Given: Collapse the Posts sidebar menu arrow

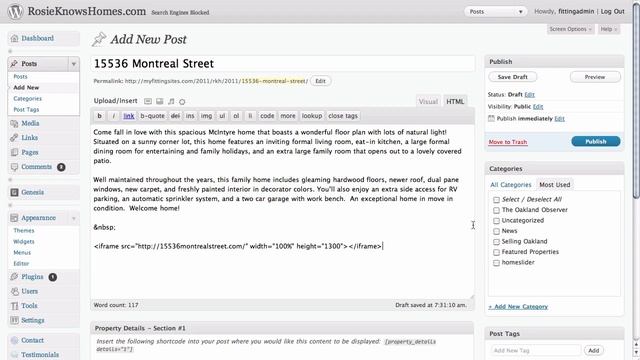Looking at the screenshot, I should pyautogui.click(x=73, y=64).
